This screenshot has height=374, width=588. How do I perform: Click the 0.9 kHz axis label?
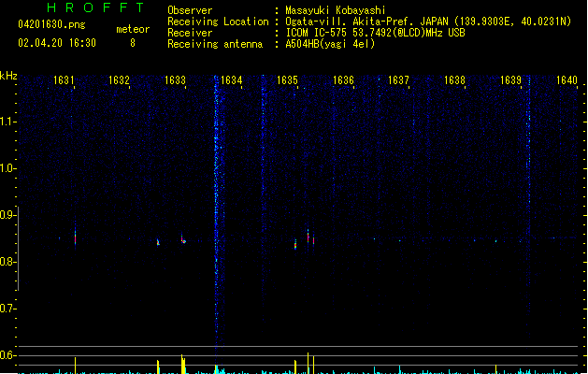[7, 214]
